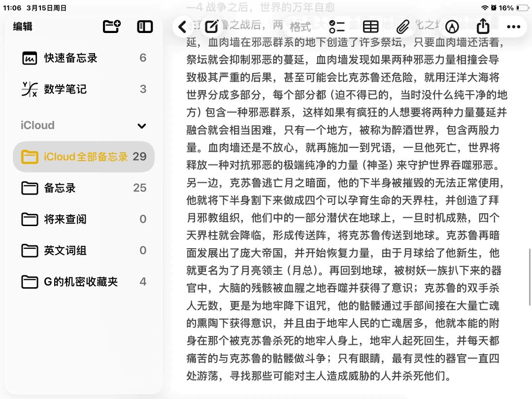
Task: Open the 备忘录 folder
Action: point(84,188)
